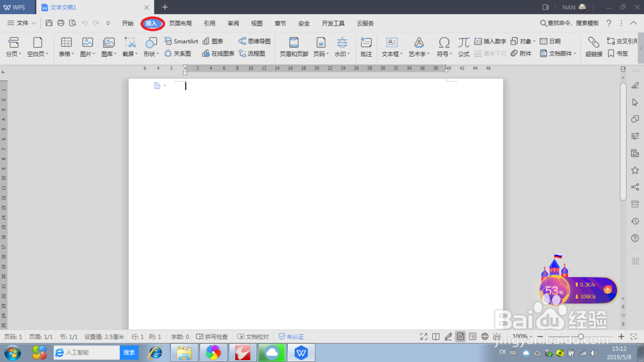Open the 文件 file menu arrow
Image resolution: width=644 pixels, height=362 pixels.
(34, 23)
